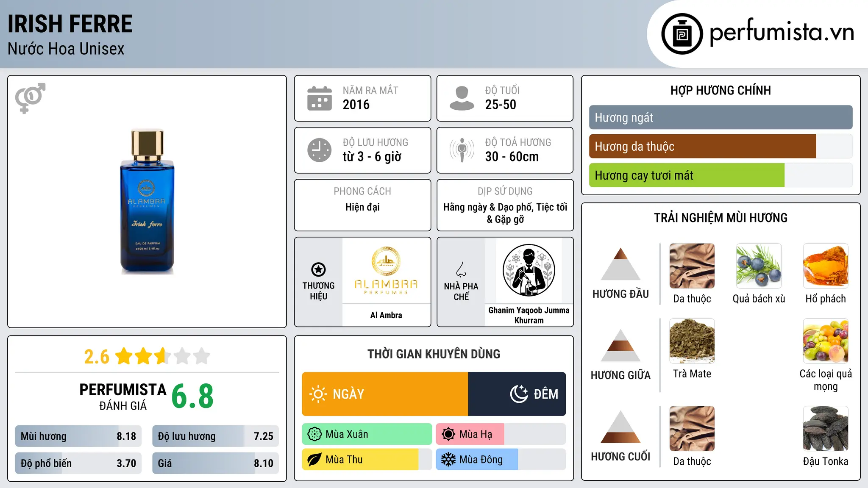The image size is (868, 488).
Task: Click the Quả bách xù note image
Action: click(x=759, y=266)
